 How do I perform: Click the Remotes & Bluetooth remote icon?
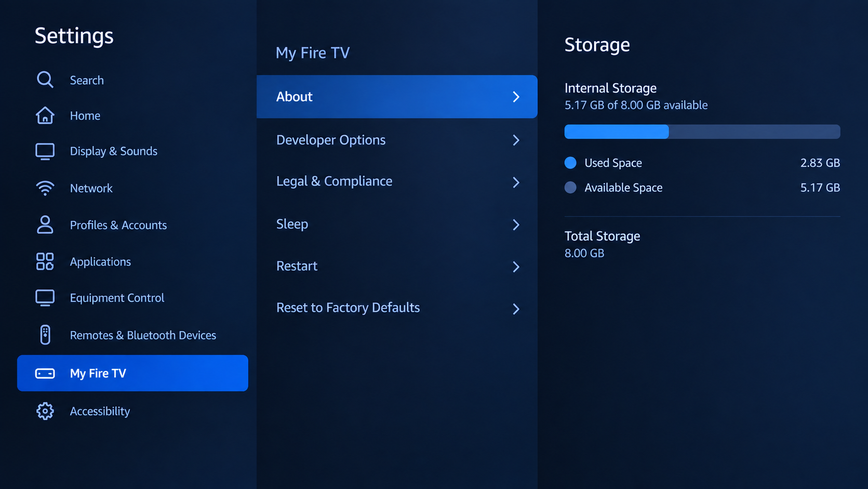[x=45, y=335]
